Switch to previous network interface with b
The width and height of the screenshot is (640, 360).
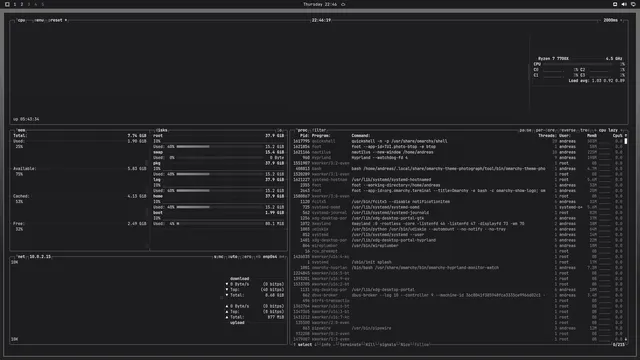coord(258,257)
